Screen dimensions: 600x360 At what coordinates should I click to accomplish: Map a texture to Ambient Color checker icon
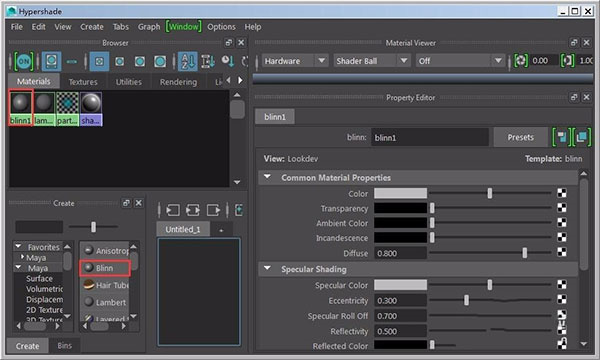561,222
